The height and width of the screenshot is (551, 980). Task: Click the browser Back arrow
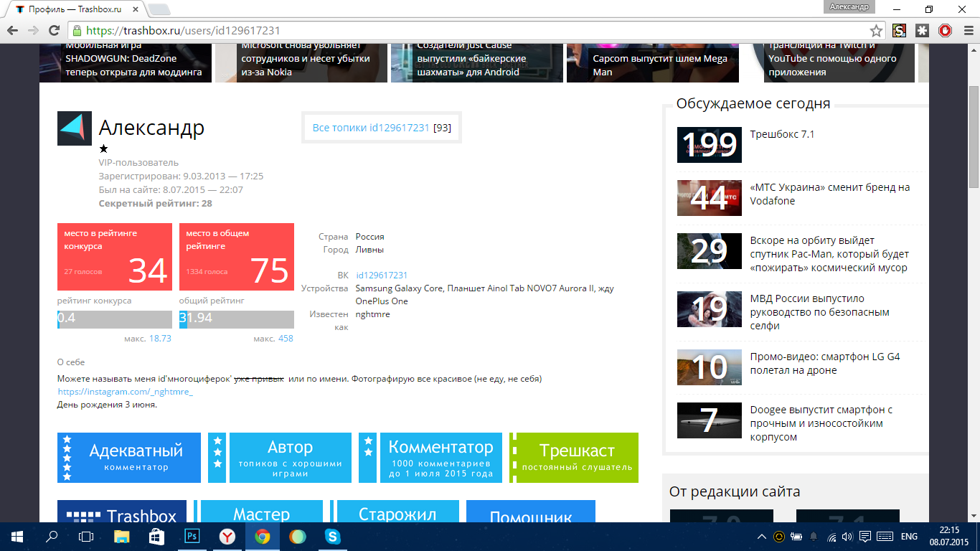pos(12,31)
